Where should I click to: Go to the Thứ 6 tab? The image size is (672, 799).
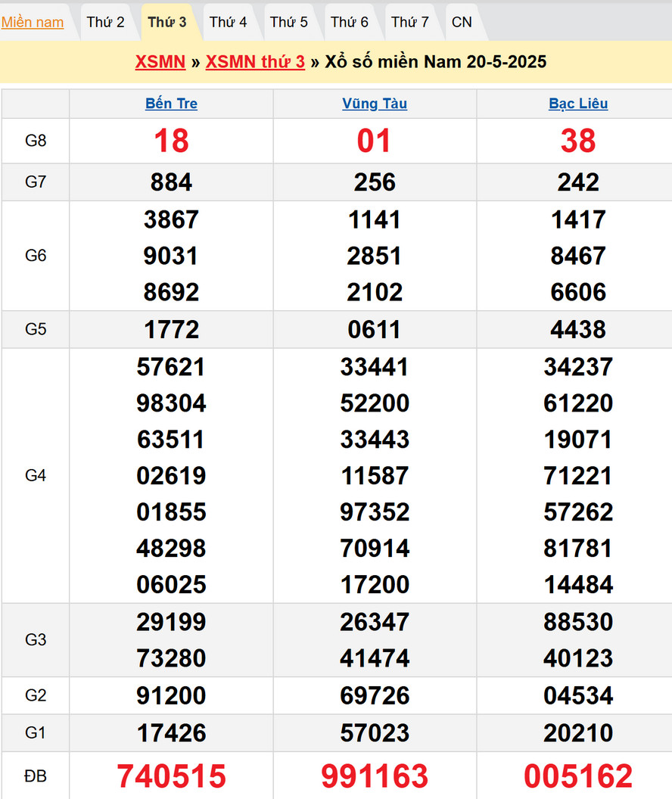tap(349, 22)
